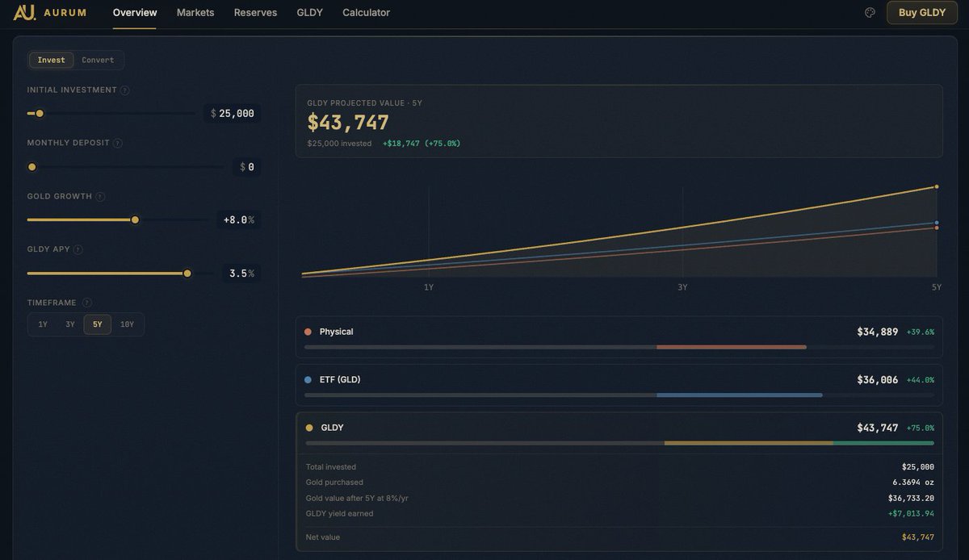This screenshot has height=560, width=969.
Task: Open the Markets tab
Action: click(195, 13)
